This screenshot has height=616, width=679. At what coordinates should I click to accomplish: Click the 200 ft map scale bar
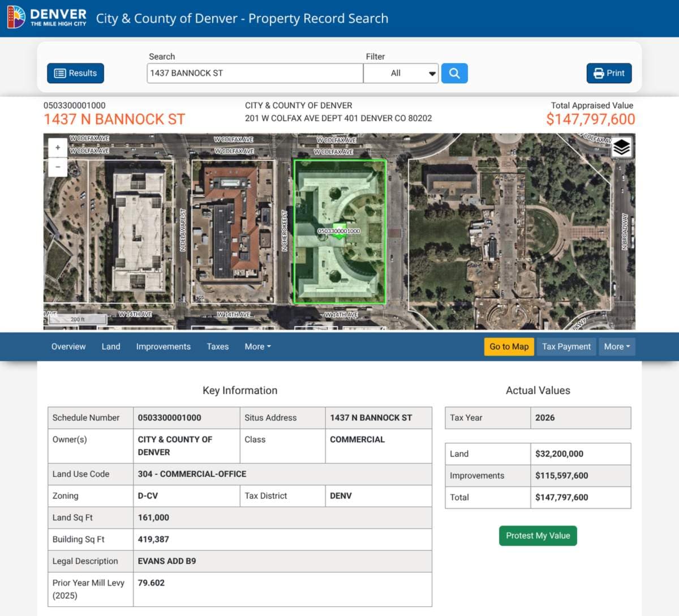[x=78, y=319]
